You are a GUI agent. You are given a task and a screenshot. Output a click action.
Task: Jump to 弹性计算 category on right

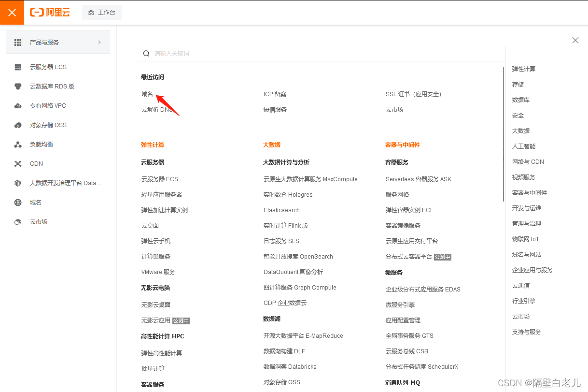coord(523,69)
